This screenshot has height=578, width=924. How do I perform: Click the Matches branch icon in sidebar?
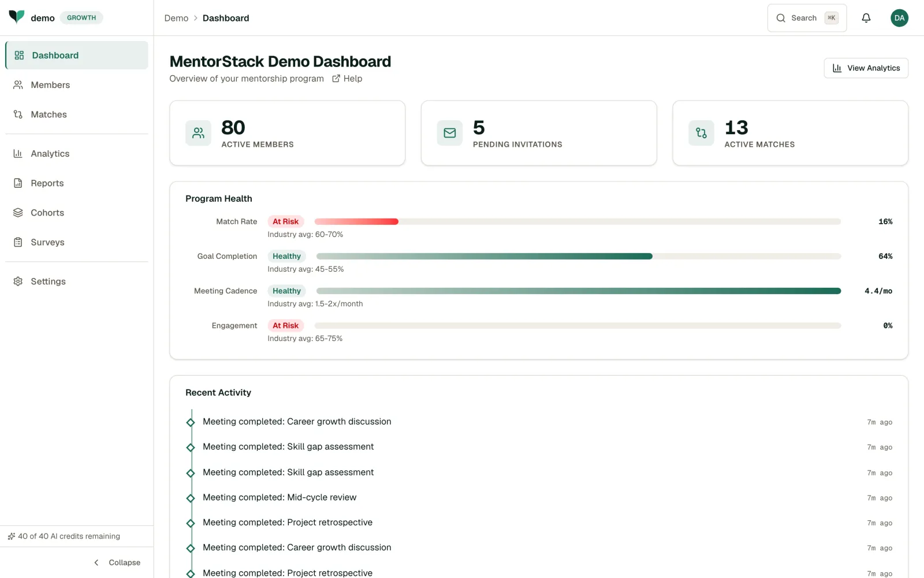point(18,114)
